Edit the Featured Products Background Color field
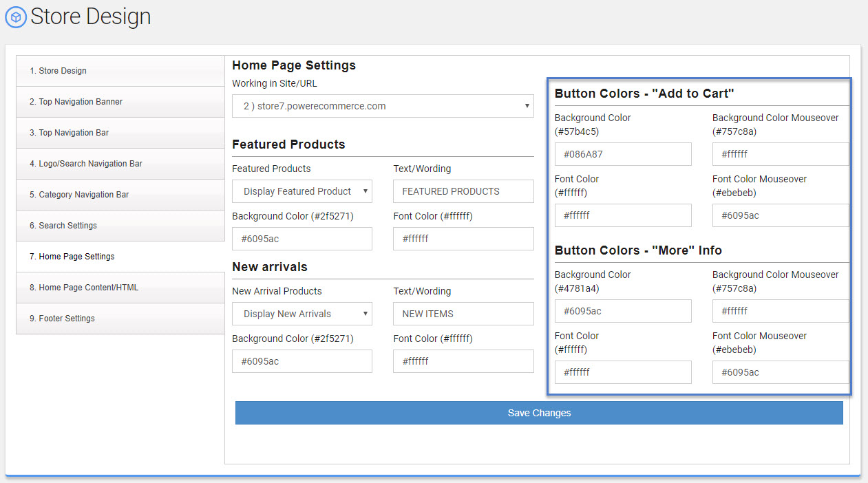Image resolution: width=868 pixels, height=483 pixels. point(302,239)
